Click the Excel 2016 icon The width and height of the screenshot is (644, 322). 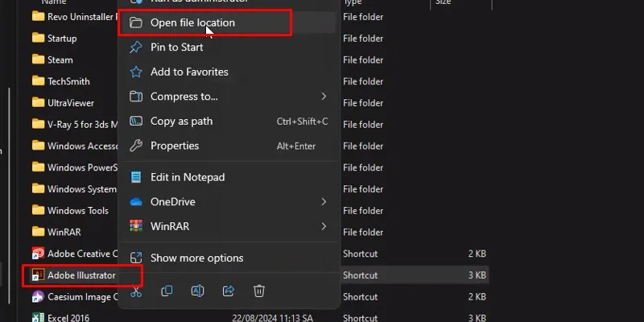38,317
